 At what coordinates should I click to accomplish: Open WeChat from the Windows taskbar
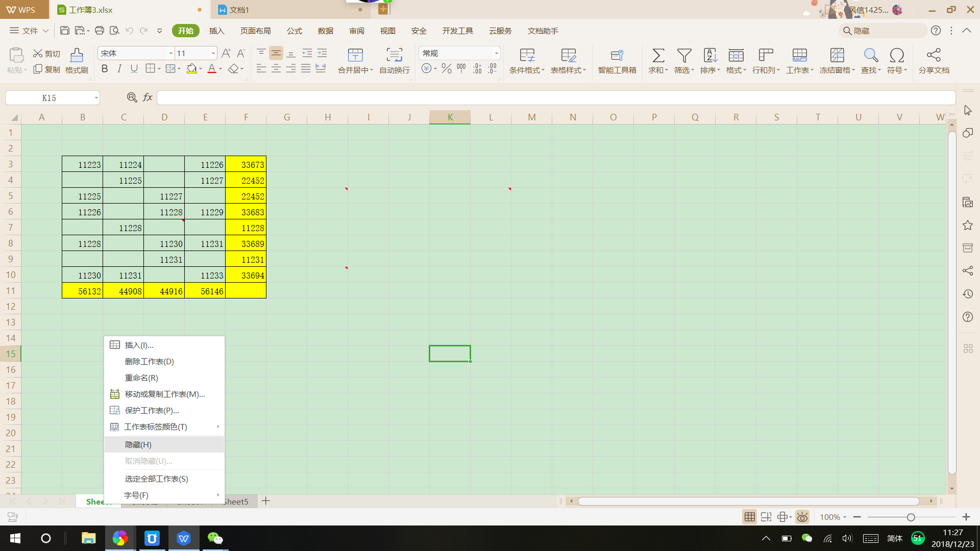215,538
